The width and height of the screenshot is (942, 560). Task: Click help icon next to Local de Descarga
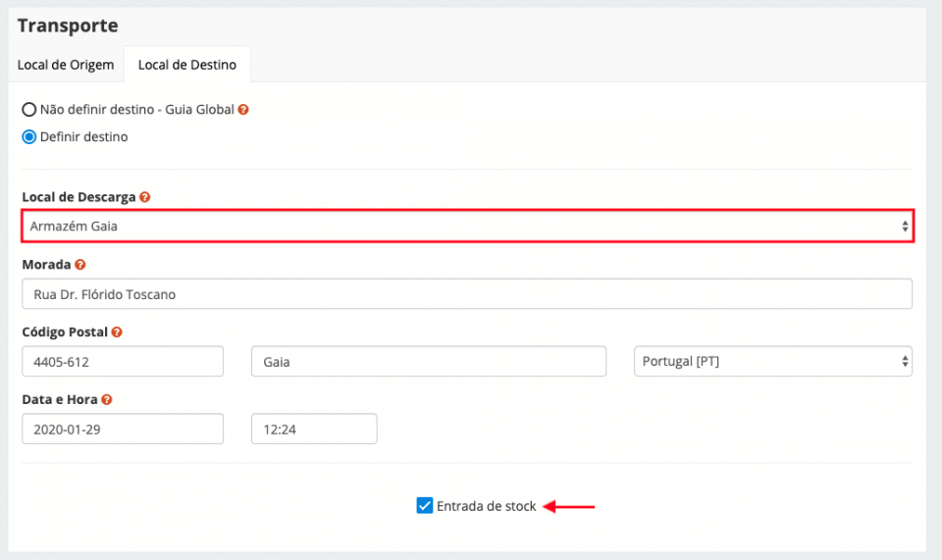click(145, 197)
